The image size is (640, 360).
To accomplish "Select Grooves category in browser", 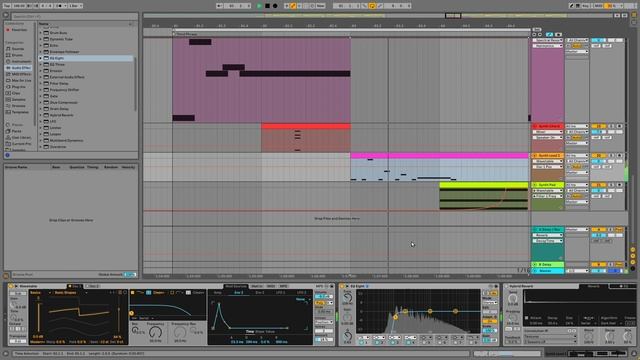I will coord(18,106).
